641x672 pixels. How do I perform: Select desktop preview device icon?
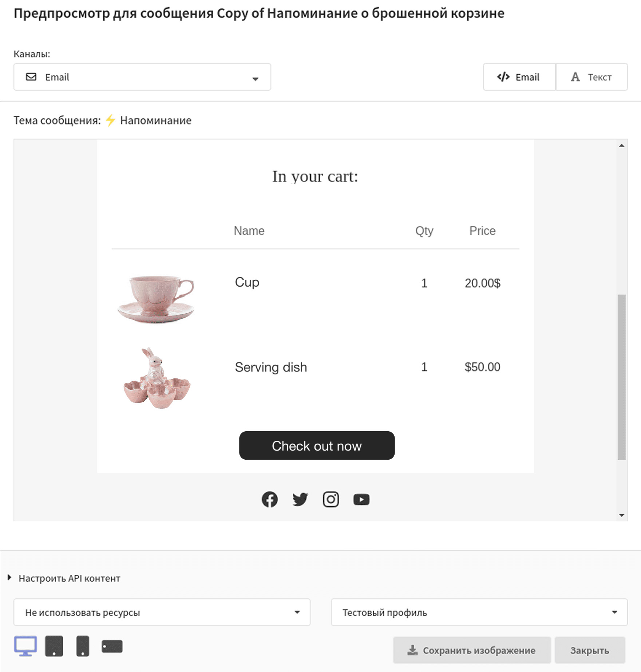[25, 646]
